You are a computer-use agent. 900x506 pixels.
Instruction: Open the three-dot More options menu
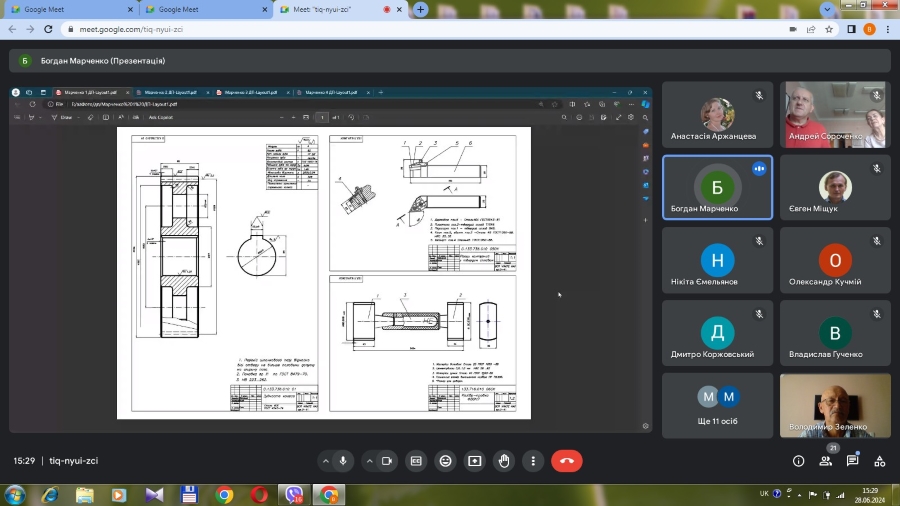click(x=534, y=461)
